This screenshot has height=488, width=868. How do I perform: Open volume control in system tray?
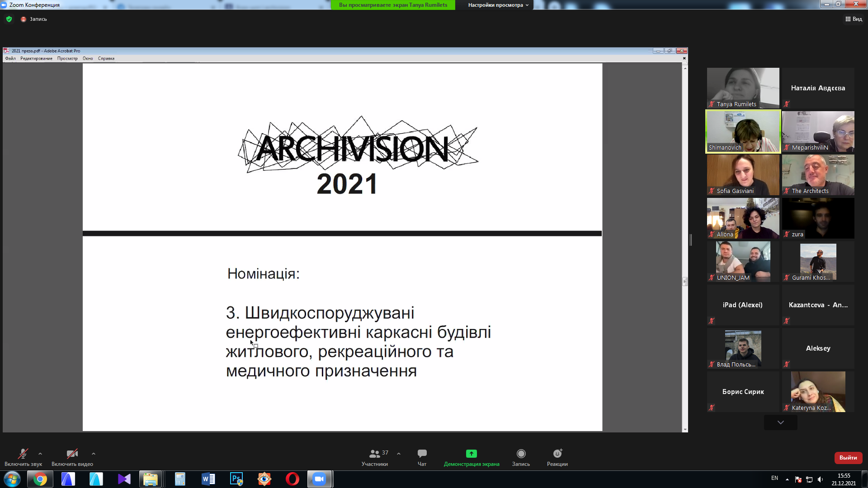tap(820, 479)
